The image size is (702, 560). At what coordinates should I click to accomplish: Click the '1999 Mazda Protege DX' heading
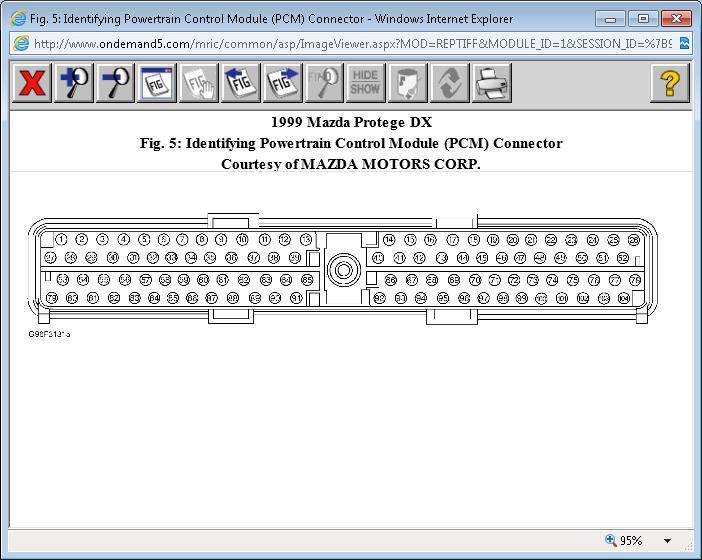(x=351, y=122)
